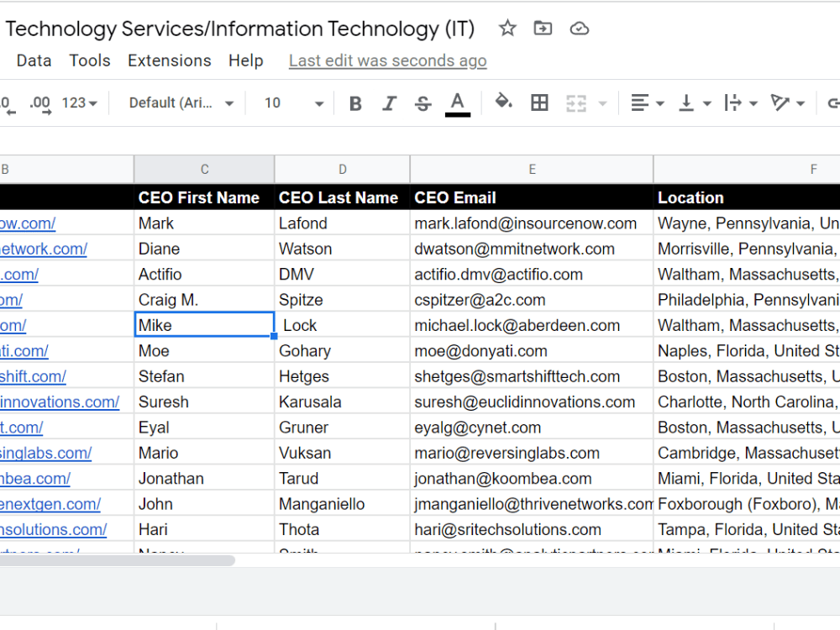Open the Data menu
Image resolution: width=840 pixels, height=630 pixels.
[34, 60]
